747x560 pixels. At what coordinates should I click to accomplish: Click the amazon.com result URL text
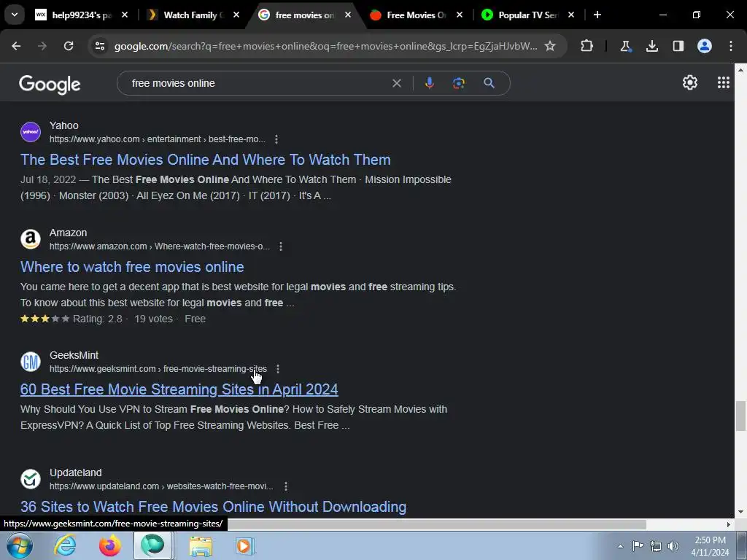[160, 246]
